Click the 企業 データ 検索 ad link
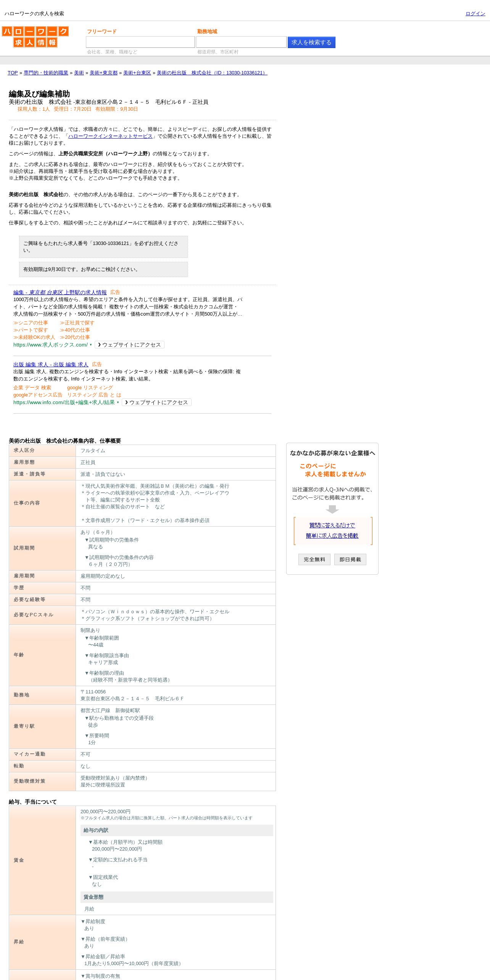 [x=32, y=388]
